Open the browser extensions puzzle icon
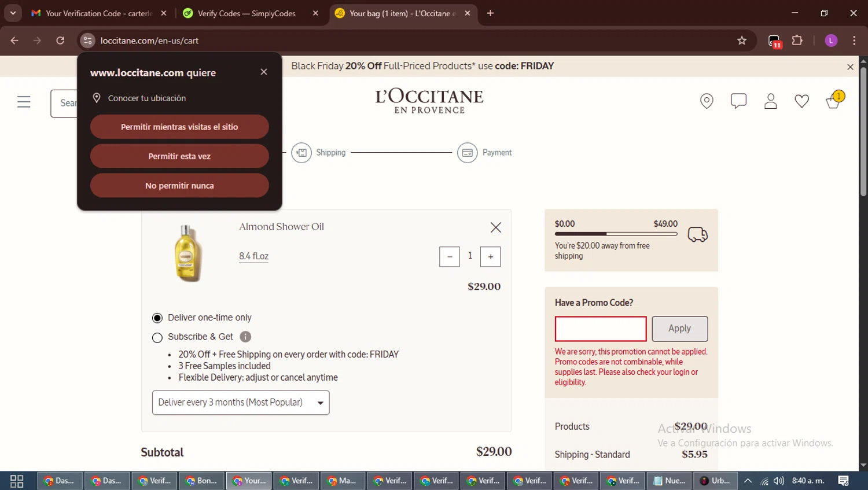Screen dimensions: 868x490 coord(797,40)
